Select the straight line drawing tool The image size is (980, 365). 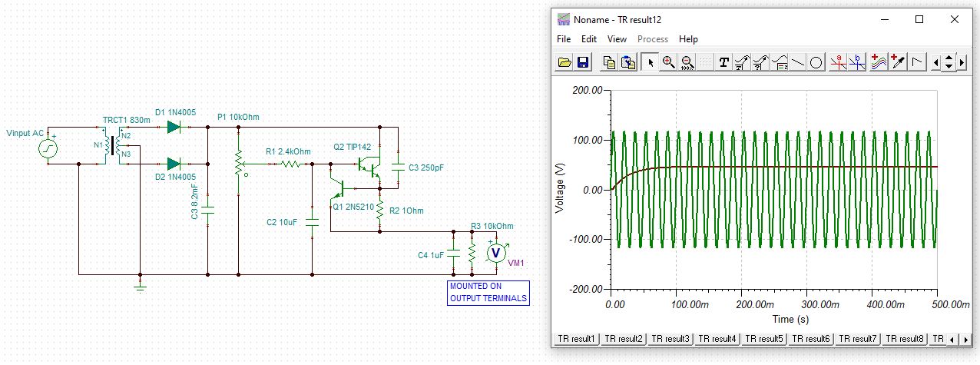(798, 63)
